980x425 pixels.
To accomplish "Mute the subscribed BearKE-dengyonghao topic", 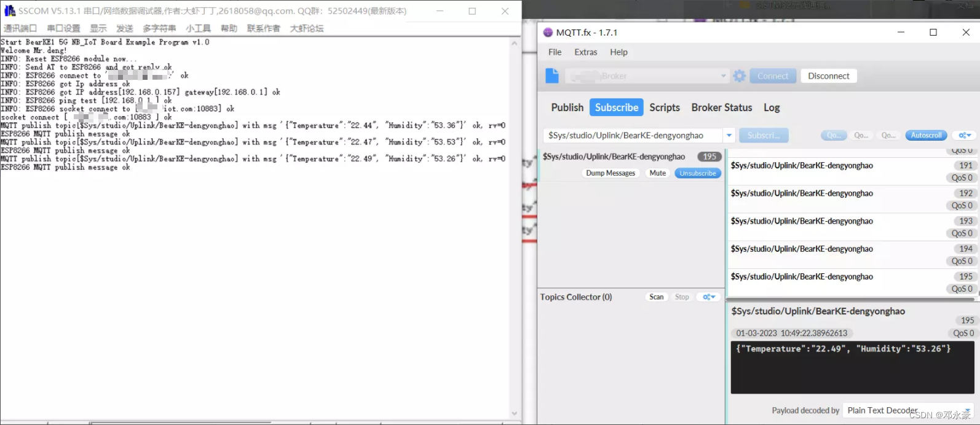I will (658, 173).
